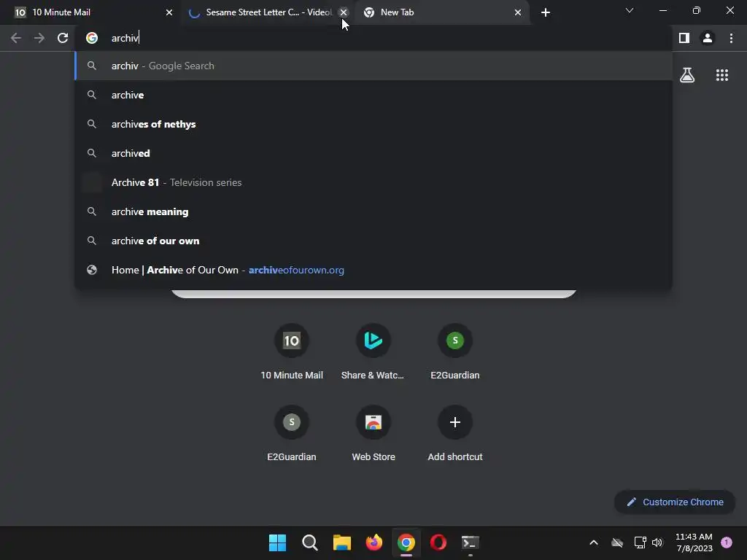This screenshot has height=560, width=747.
Task: Close the New Tab tab
Action: point(518,12)
